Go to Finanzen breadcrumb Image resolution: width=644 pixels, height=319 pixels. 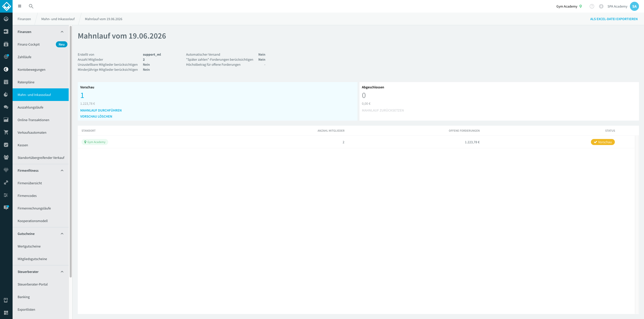point(24,19)
